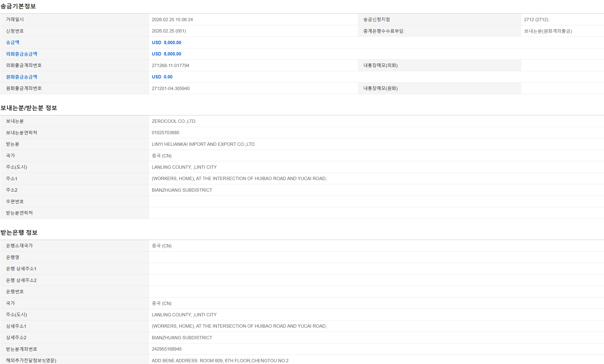
Task: Click recipient account number 242955168945
Action: pos(167,349)
